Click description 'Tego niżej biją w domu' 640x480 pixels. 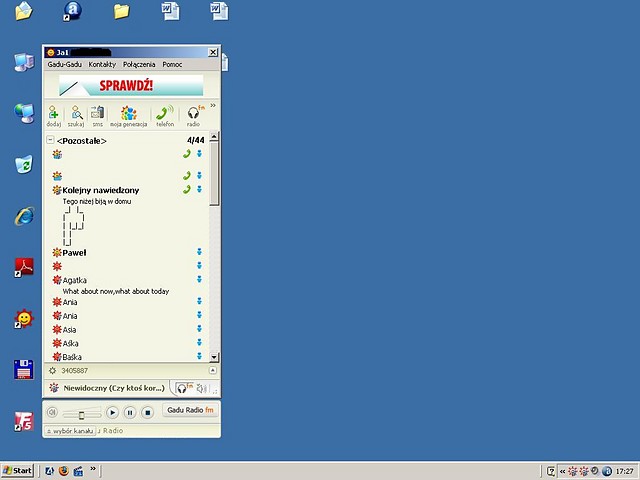pyautogui.click(x=97, y=201)
